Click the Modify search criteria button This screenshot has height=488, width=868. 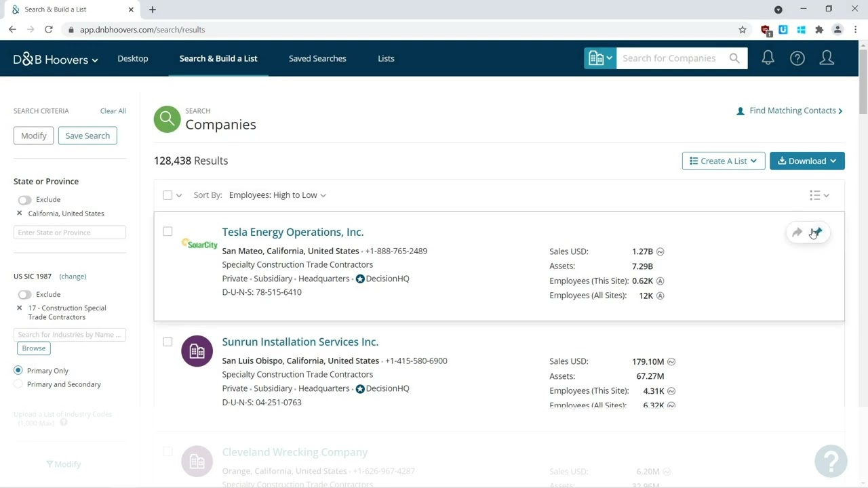34,136
